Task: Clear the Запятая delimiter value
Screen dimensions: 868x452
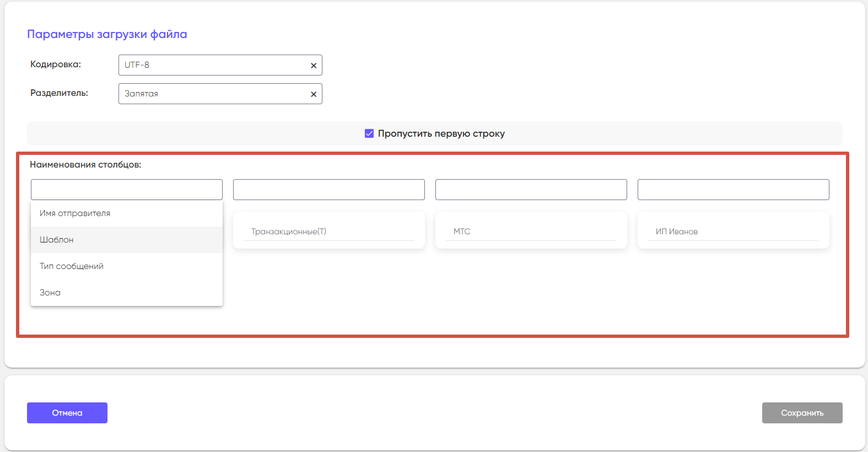Action: pyautogui.click(x=314, y=94)
